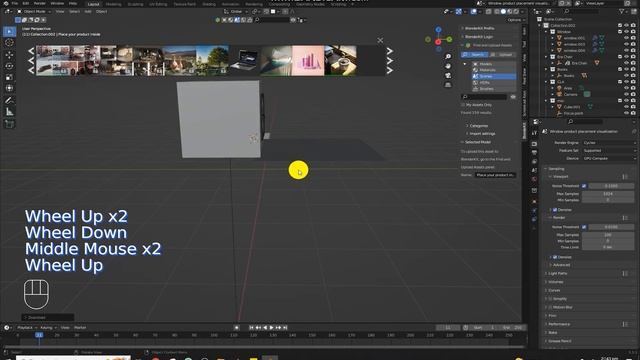This screenshot has height=360, width=640.
Task: Open the Feature Set dropdown
Action: click(x=609, y=151)
